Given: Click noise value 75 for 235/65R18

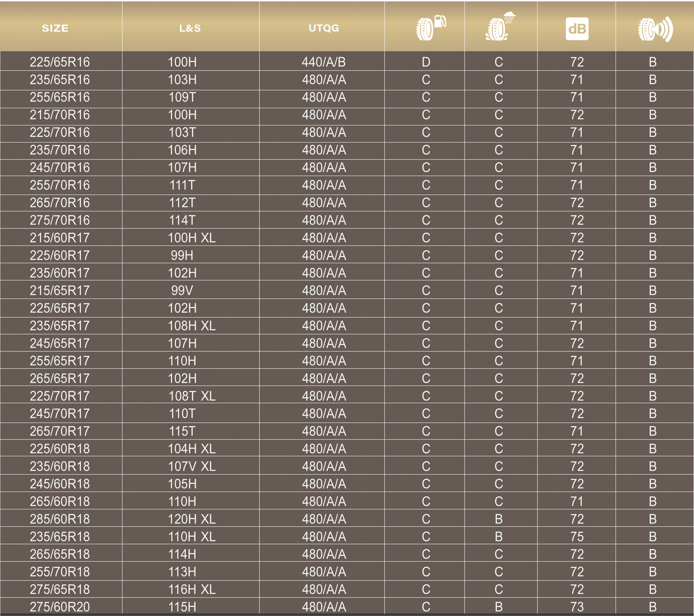Looking at the screenshot, I should click(577, 536).
